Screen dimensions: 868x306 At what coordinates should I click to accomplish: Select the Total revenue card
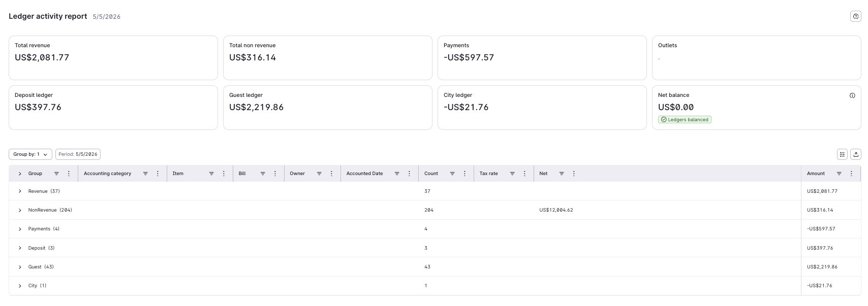(113, 58)
